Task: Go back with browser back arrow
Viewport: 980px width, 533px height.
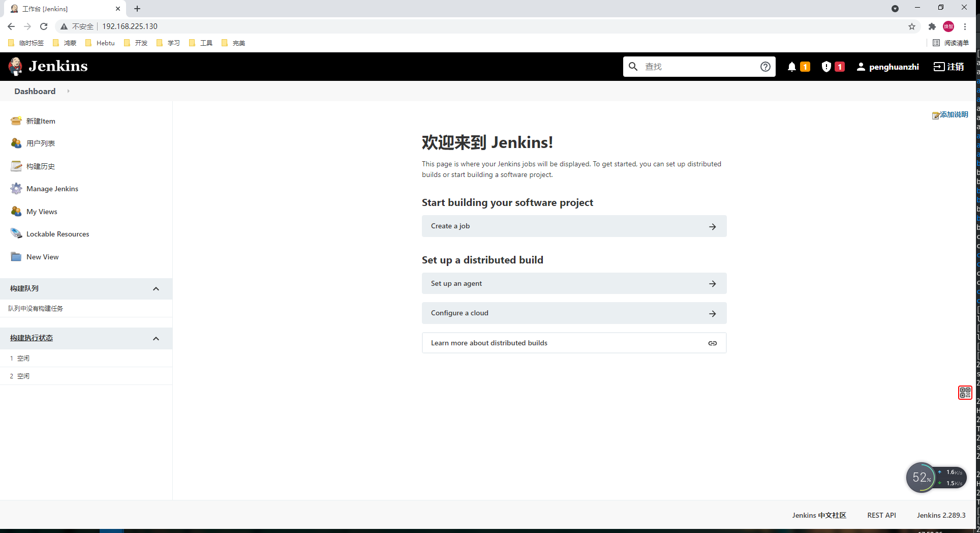Action: 11,26
